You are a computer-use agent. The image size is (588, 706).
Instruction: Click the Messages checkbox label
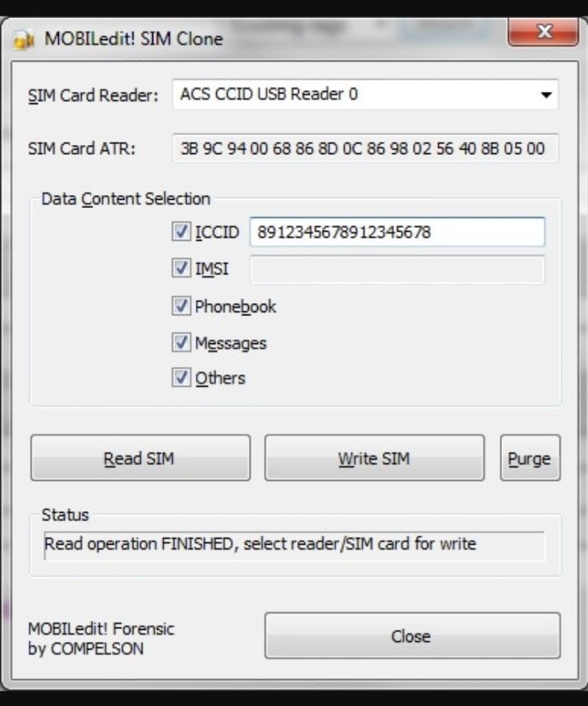click(230, 343)
